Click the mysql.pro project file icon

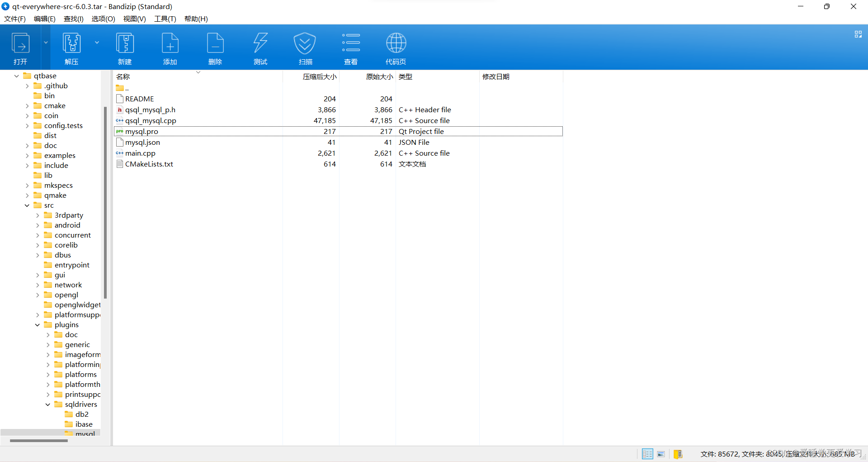click(120, 131)
